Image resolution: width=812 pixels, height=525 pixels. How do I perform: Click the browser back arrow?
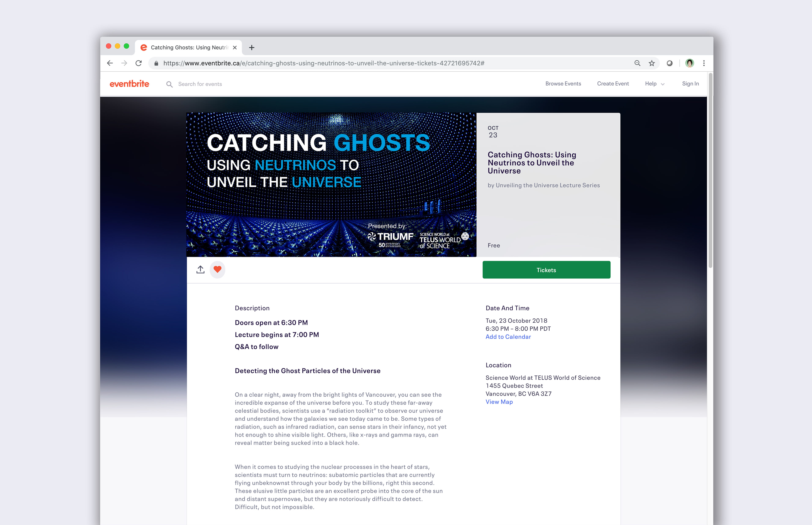[110, 63]
